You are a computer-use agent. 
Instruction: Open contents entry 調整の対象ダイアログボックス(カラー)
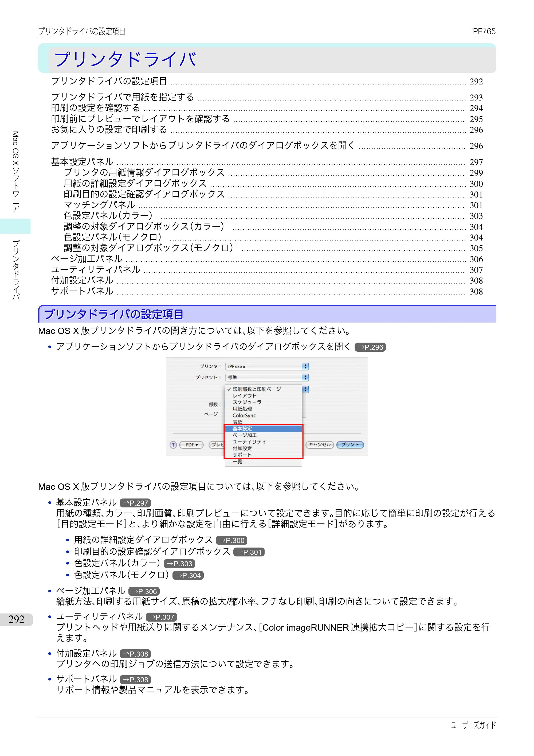coord(273,227)
